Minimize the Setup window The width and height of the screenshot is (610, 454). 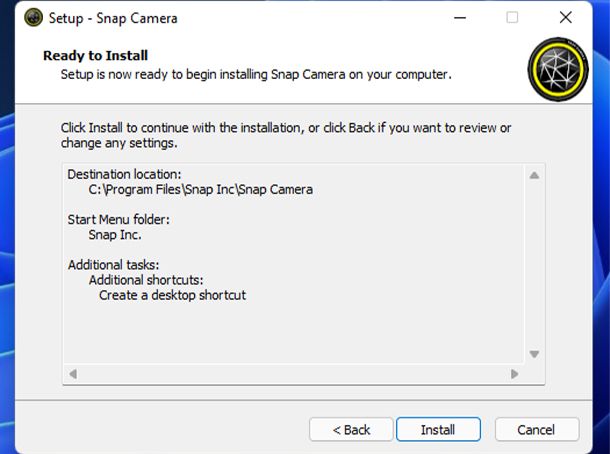(460, 18)
